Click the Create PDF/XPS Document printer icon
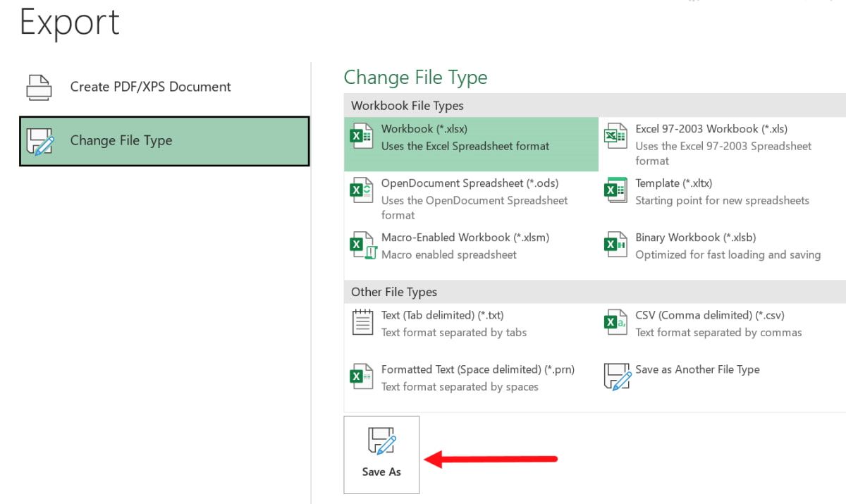This screenshot has width=846, height=504. 39,87
